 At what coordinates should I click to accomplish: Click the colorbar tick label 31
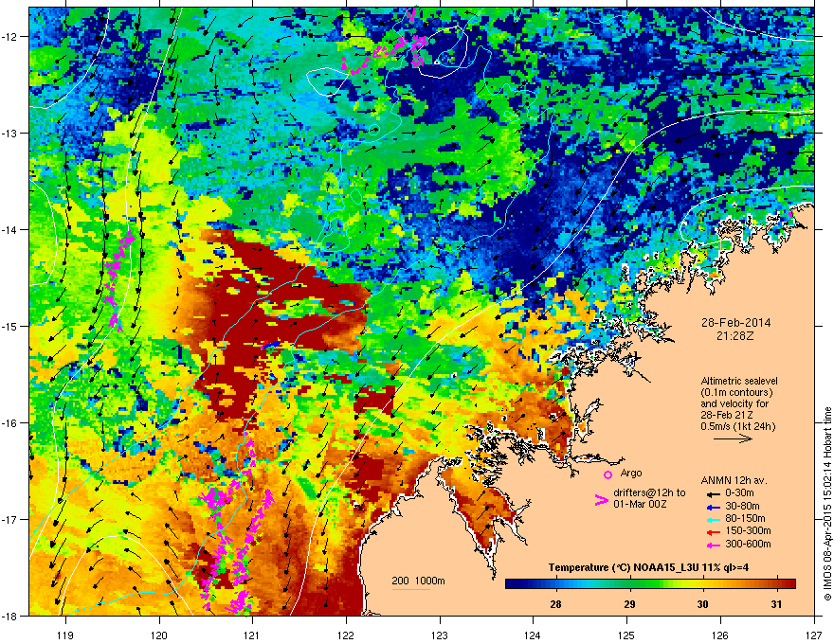click(776, 604)
